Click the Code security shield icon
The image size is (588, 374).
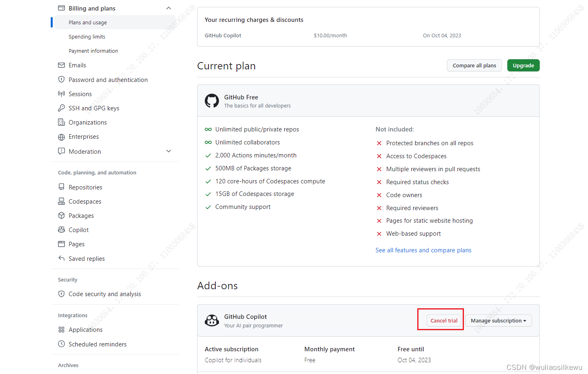[61, 294]
